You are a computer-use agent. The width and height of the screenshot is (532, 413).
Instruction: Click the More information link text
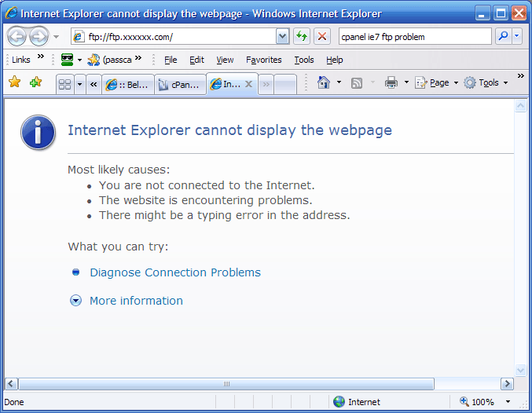pyautogui.click(x=136, y=301)
